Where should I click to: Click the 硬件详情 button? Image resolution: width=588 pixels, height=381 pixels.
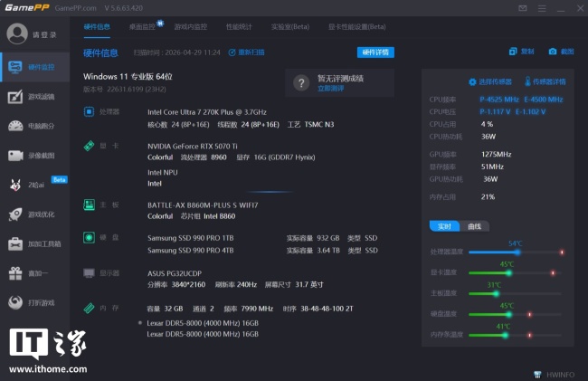pyautogui.click(x=375, y=52)
